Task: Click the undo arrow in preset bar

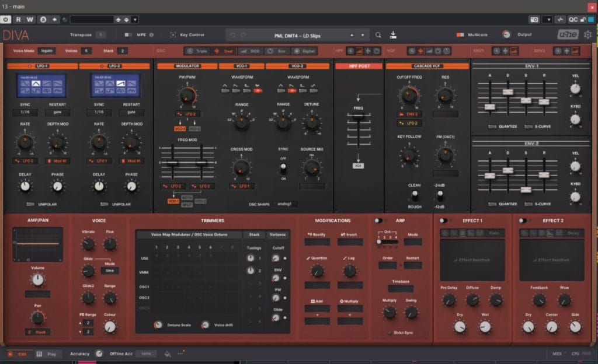Action: coord(233,35)
